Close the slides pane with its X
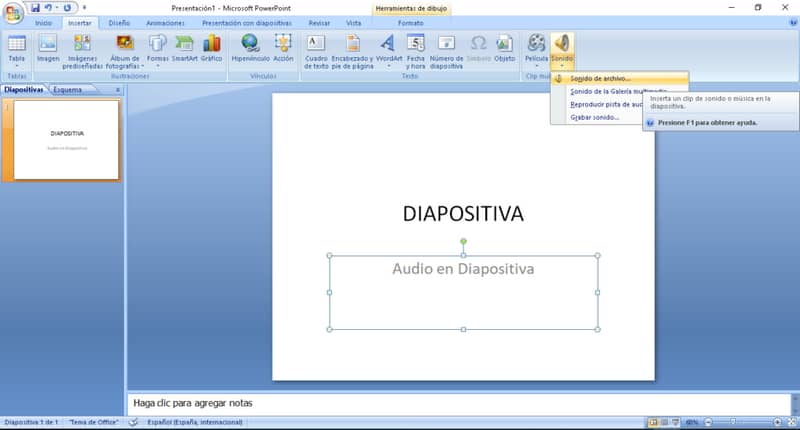 click(117, 90)
